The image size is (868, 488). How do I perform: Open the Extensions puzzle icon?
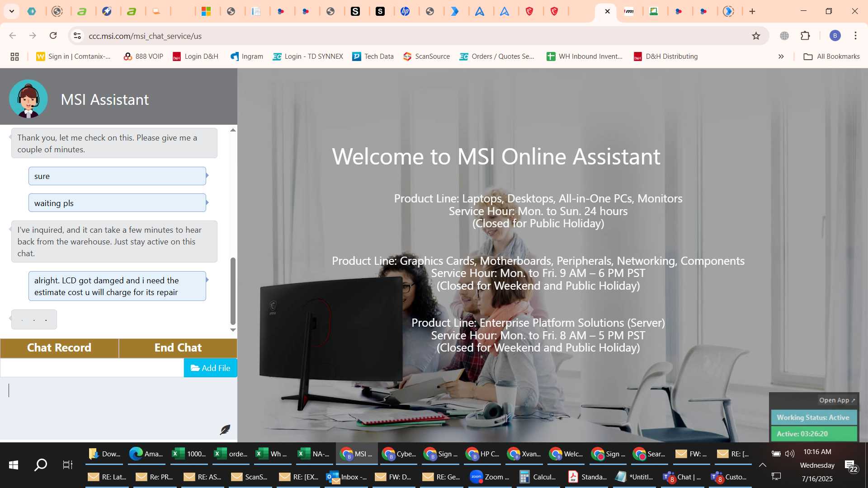(x=805, y=36)
